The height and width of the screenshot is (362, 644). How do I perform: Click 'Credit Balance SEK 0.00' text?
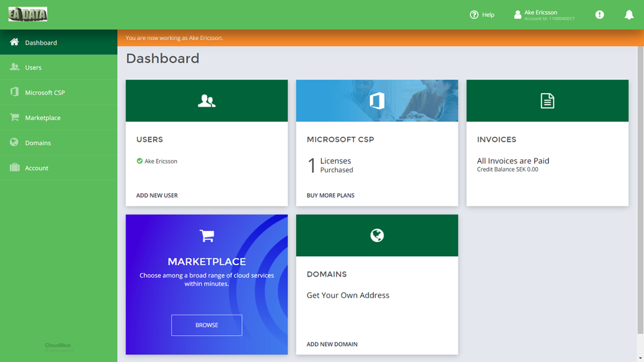[508, 169]
